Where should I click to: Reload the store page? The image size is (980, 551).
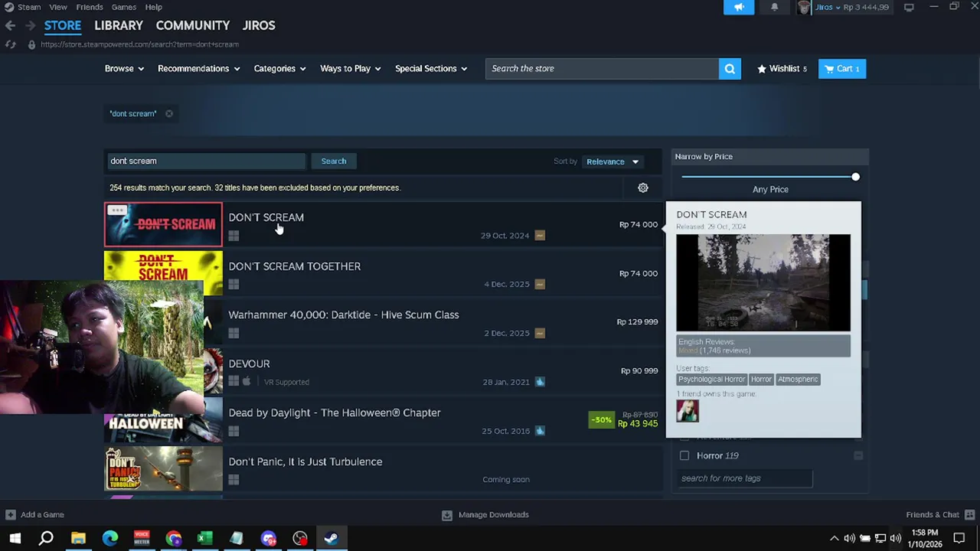tap(11, 44)
